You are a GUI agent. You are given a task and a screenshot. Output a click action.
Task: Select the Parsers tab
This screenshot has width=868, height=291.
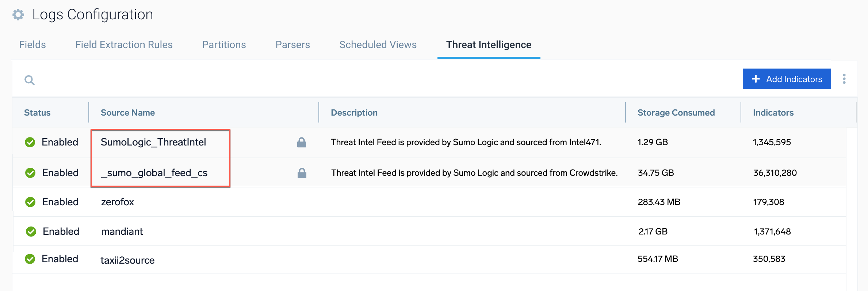(x=292, y=44)
